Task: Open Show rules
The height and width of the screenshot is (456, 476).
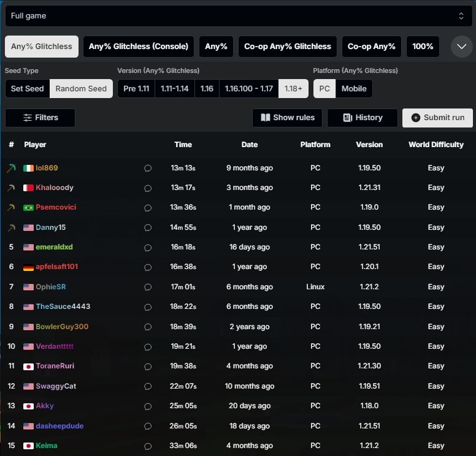Action: click(288, 118)
